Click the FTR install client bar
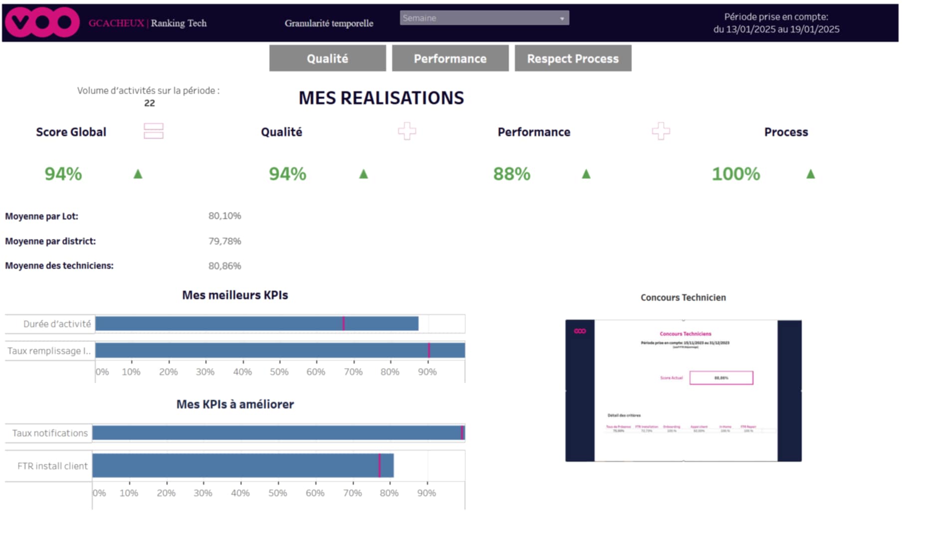The image size is (932, 560). pyautogui.click(x=243, y=466)
